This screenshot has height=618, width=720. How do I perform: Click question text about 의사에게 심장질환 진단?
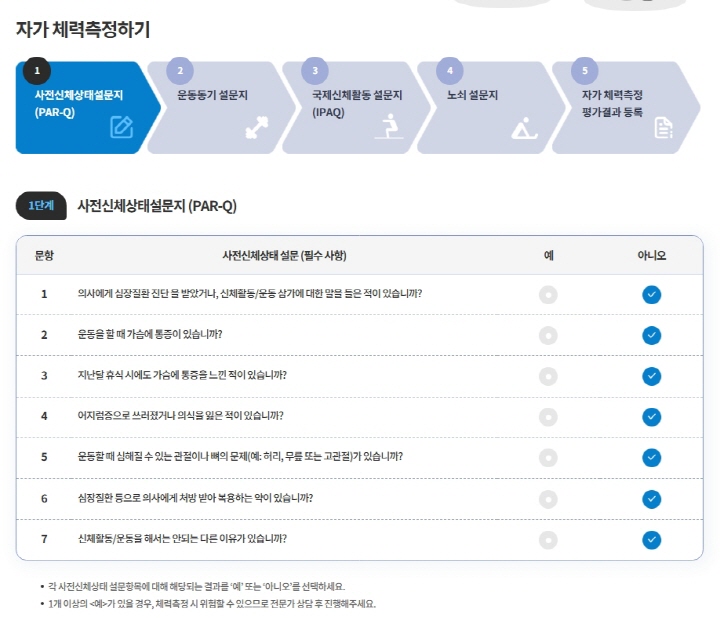pos(250,294)
